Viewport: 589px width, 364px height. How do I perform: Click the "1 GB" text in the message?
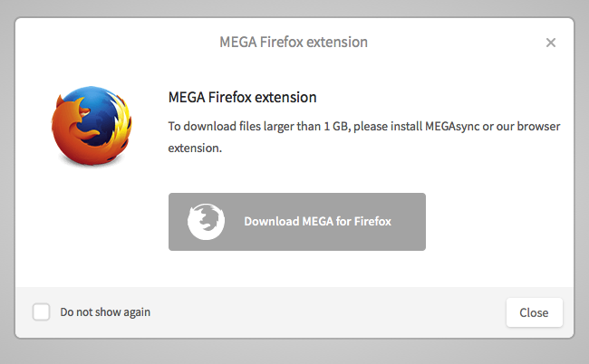(x=335, y=127)
